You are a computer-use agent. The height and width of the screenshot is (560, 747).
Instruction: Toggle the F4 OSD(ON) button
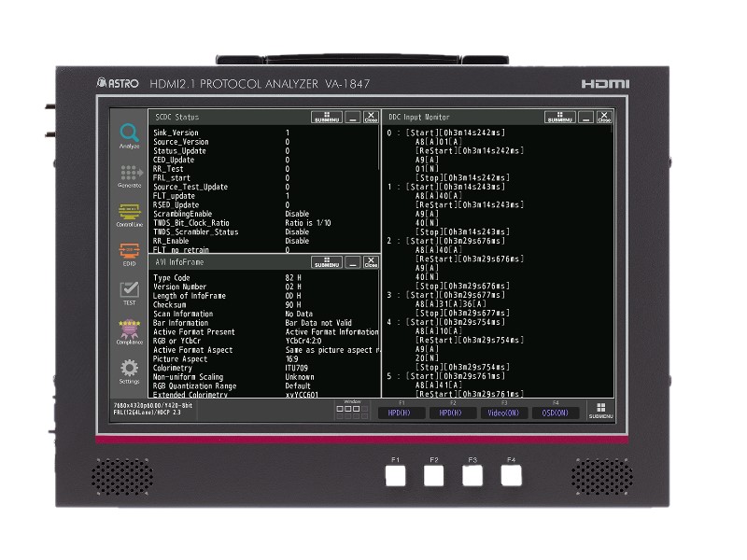click(555, 413)
